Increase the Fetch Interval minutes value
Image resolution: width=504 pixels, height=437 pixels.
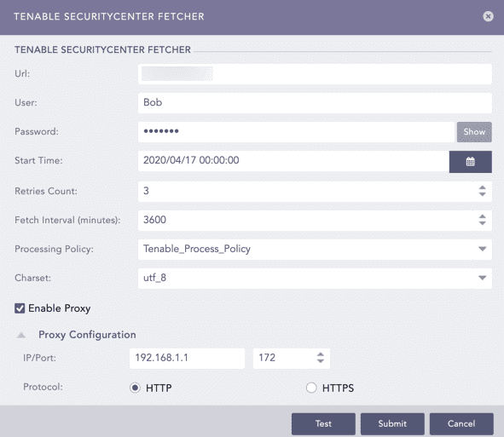point(482,216)
